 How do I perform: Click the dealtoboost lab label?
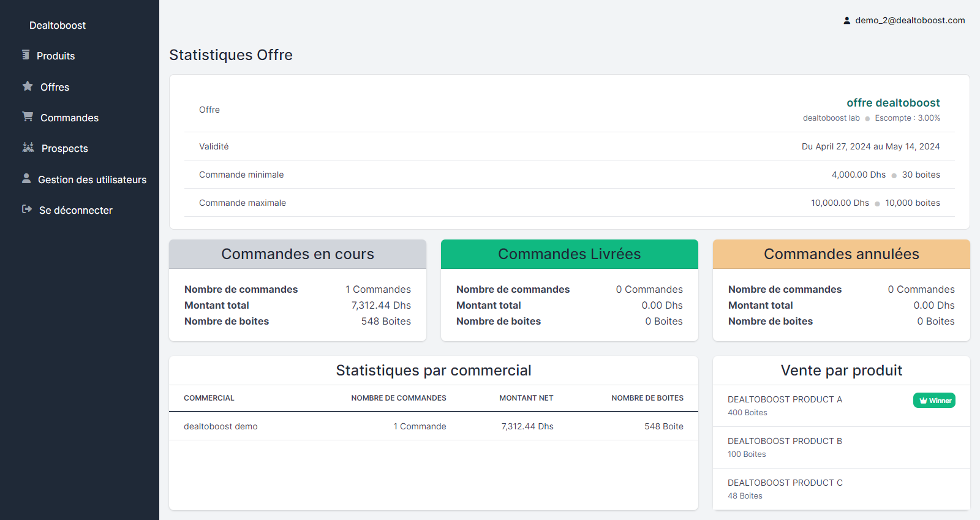[x=831, y=118]
